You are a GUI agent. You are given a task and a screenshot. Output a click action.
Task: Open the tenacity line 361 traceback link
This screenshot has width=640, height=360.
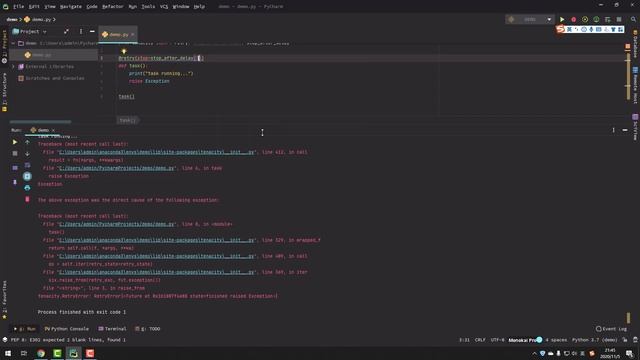tap(157, 272)
